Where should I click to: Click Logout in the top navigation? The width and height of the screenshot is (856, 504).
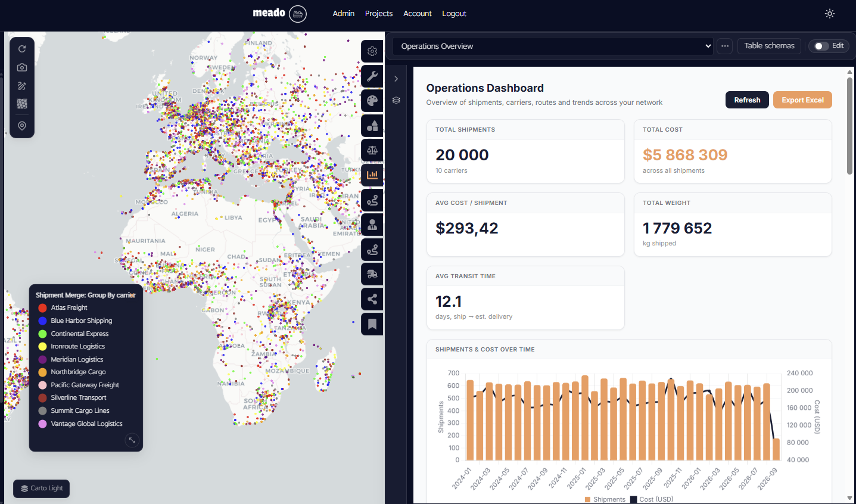(x=454, y=13)
